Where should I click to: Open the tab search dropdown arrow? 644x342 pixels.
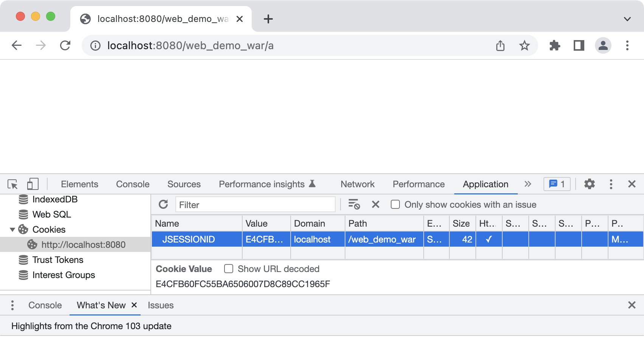click(x=627, y=19)
